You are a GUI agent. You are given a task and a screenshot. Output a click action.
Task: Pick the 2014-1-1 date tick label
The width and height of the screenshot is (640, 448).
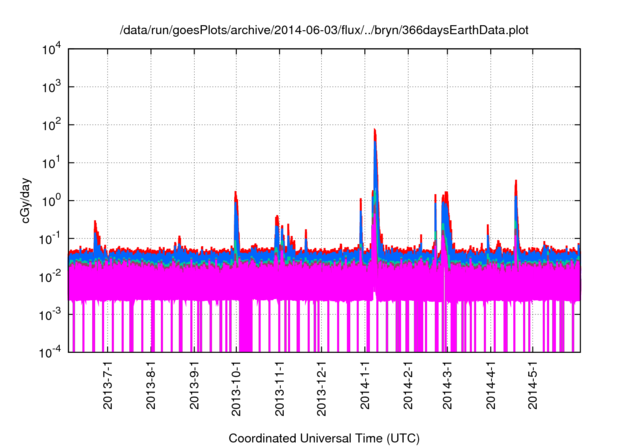coord(364,387)
